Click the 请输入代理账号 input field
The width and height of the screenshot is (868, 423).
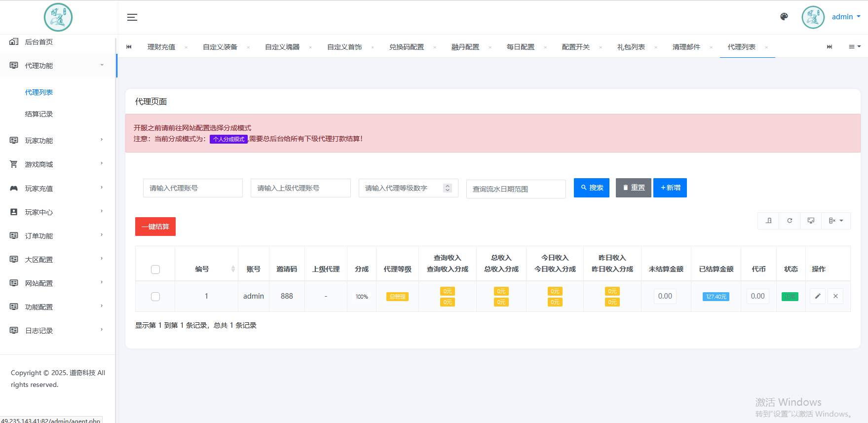(192, 188)
